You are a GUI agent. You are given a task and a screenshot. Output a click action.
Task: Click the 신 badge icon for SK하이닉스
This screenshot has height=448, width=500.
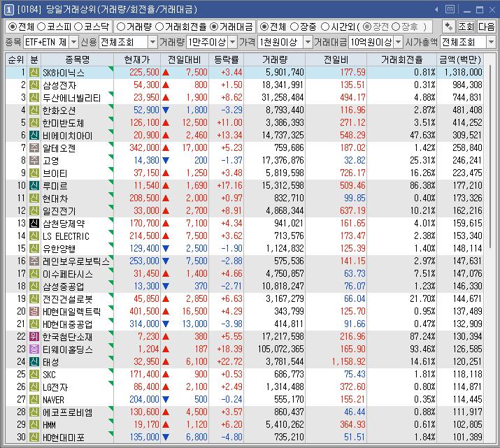(34, 72)
